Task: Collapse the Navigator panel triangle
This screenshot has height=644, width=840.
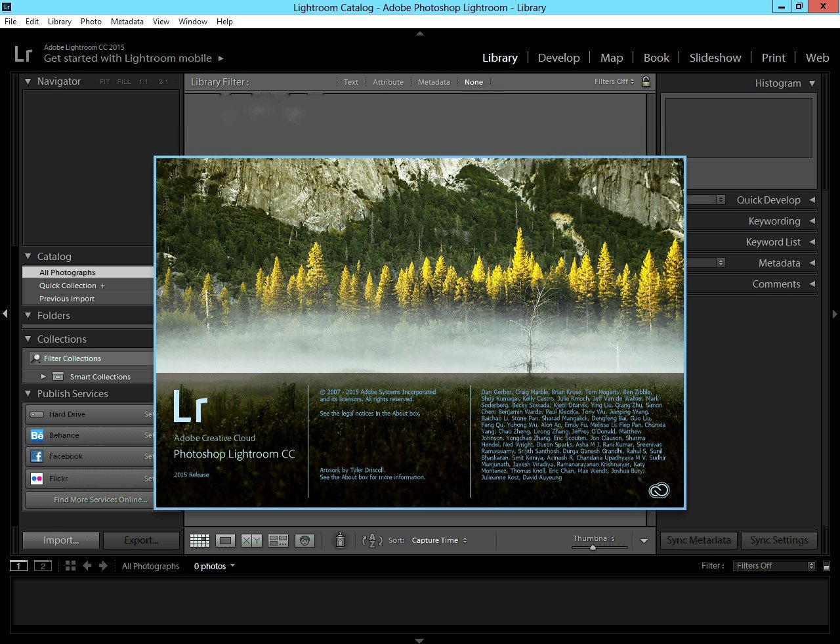Action: click(28, 81)
